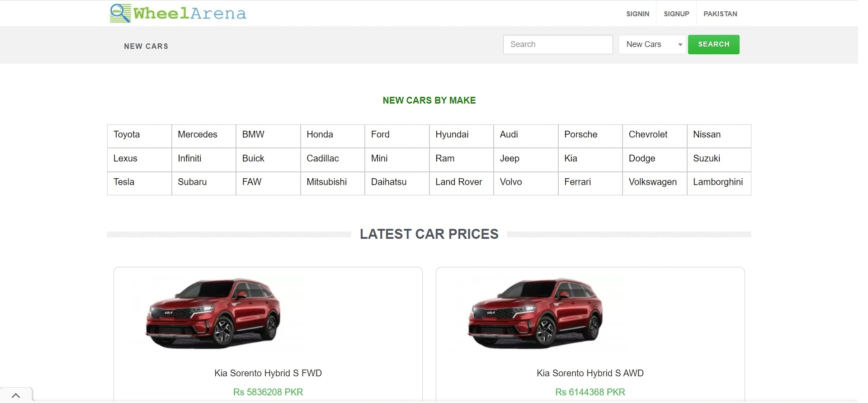Expand the New Cars dropdown
The height and width of the screenshot is (403, 868).
coord(652,44)
